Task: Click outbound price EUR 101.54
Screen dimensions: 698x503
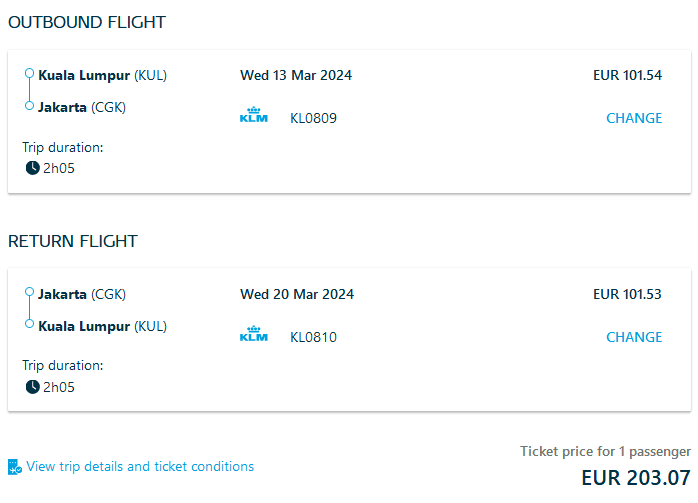Action: tap(627, 75)
